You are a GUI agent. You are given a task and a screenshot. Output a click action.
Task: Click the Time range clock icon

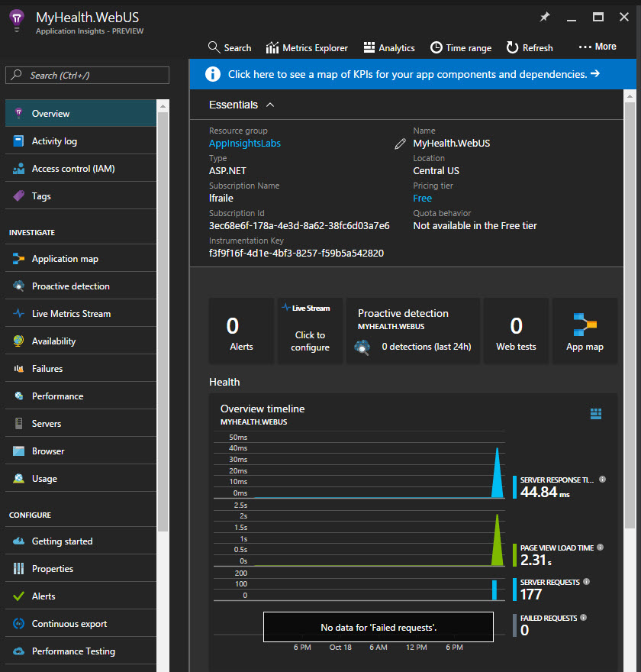[x=436, y=47]
